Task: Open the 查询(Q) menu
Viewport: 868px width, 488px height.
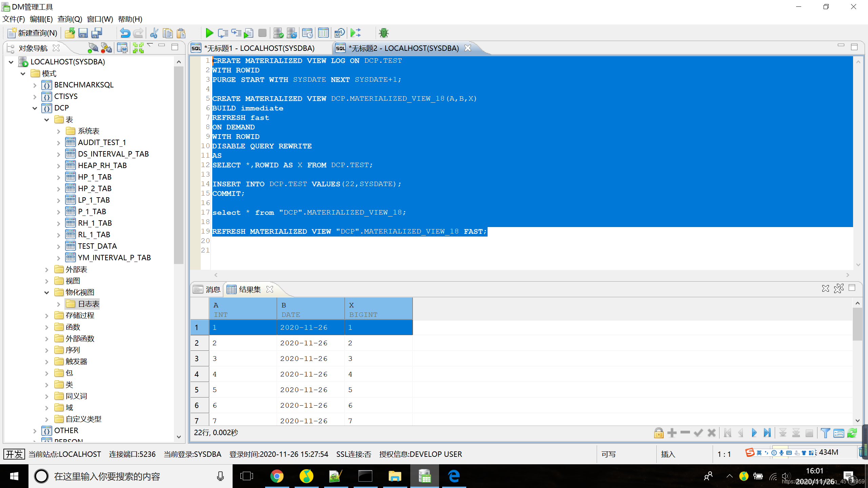Action: click(x=70, y=19)
